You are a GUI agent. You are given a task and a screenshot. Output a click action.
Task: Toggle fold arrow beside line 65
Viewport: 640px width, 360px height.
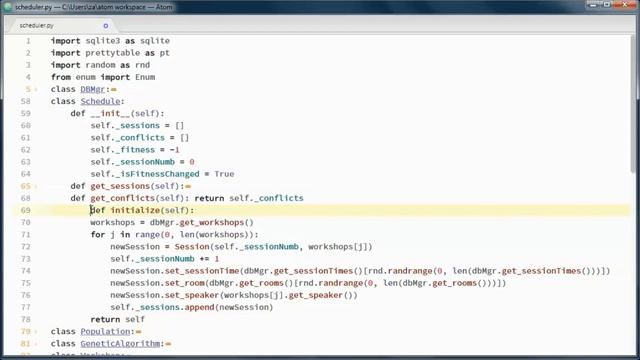click(36, 186)
